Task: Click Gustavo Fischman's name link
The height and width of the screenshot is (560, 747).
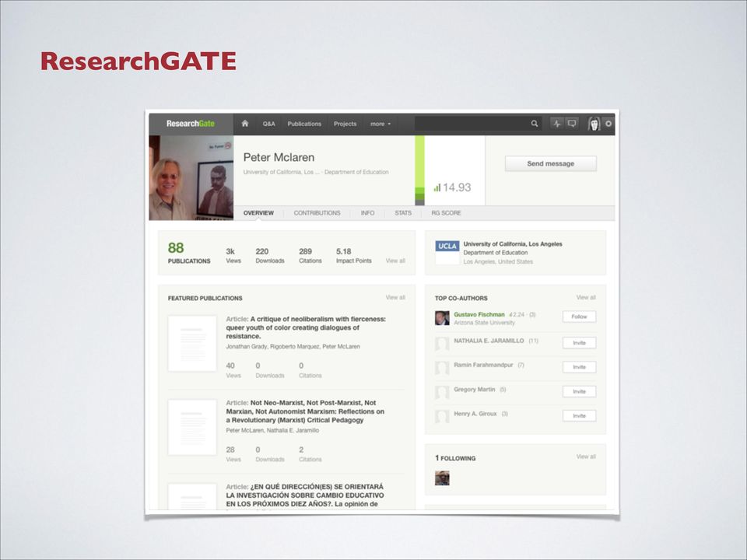Action: (479, 314)
